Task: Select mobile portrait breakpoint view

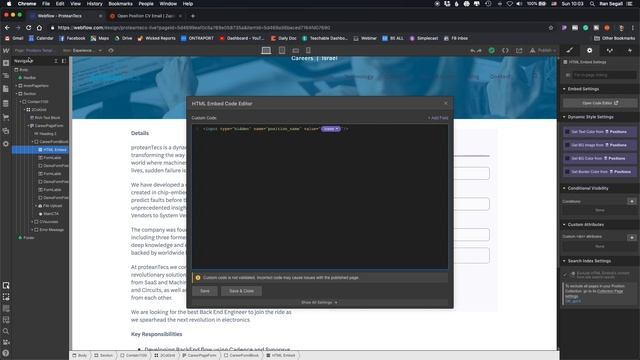Action: (x=308, y=50)
